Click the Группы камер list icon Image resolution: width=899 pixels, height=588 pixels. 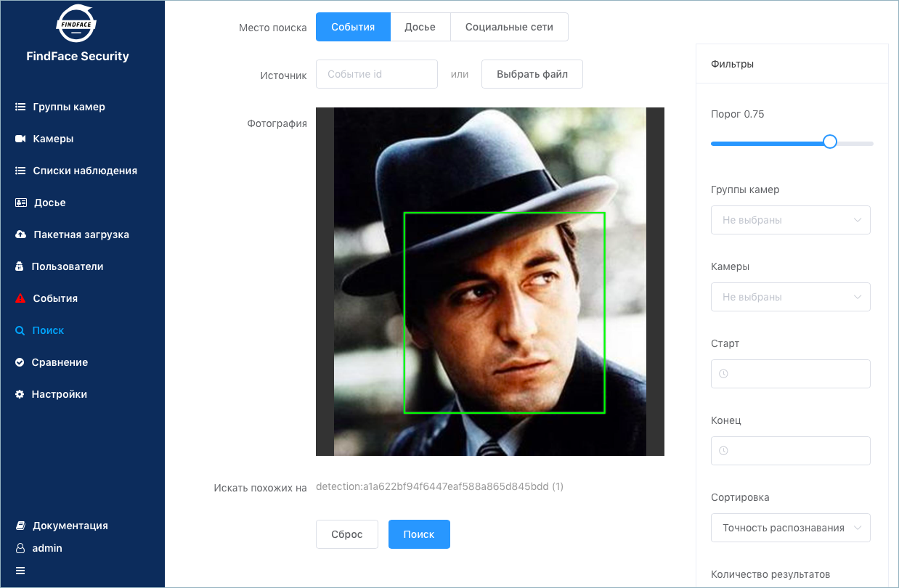[20, 107]
